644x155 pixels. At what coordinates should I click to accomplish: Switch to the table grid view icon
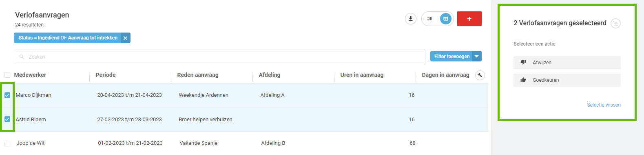tap(446, 19)
